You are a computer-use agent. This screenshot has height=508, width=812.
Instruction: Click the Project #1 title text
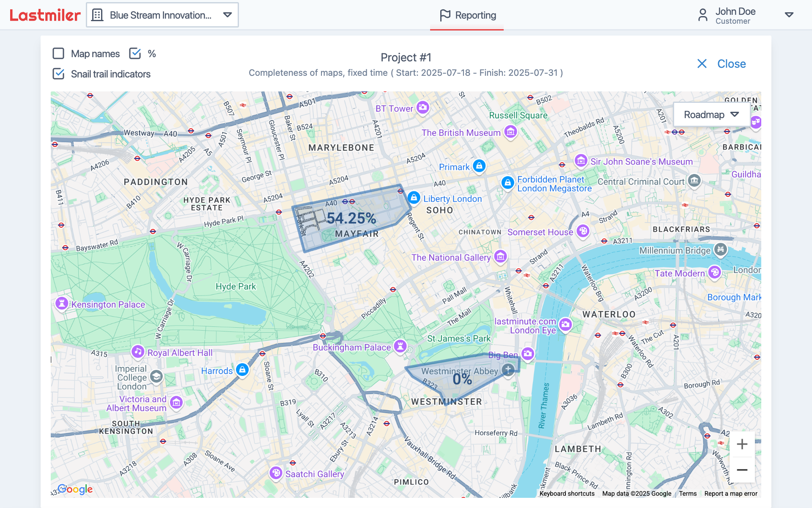point(406,57)
